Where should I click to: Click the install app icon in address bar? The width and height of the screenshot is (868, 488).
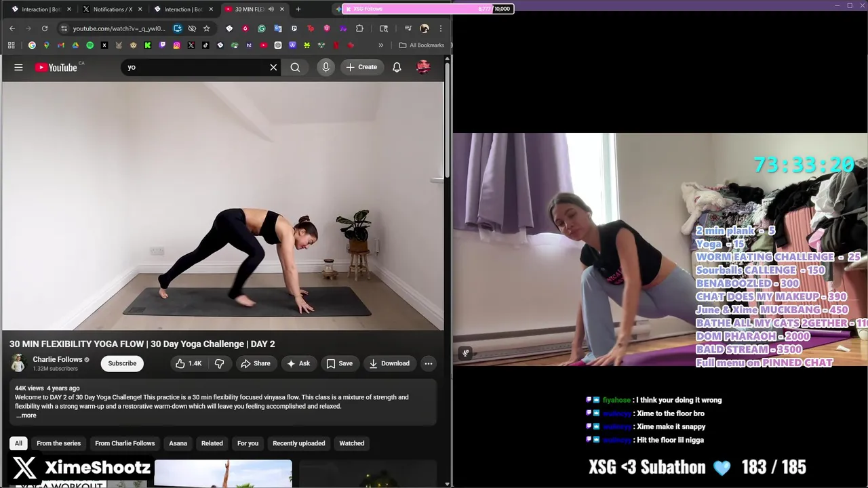click(x=178, y=28)
